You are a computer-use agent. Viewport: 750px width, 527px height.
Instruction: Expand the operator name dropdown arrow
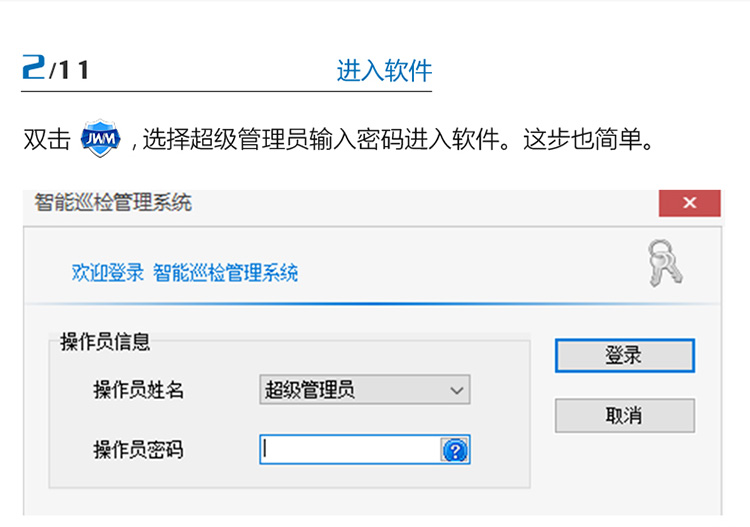(x=456, y=390)
